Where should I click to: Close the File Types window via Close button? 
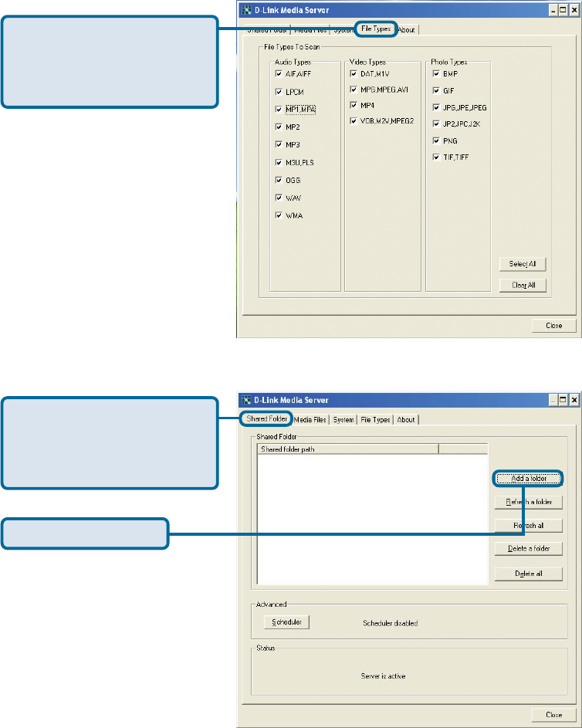click(x=553, y=326)
